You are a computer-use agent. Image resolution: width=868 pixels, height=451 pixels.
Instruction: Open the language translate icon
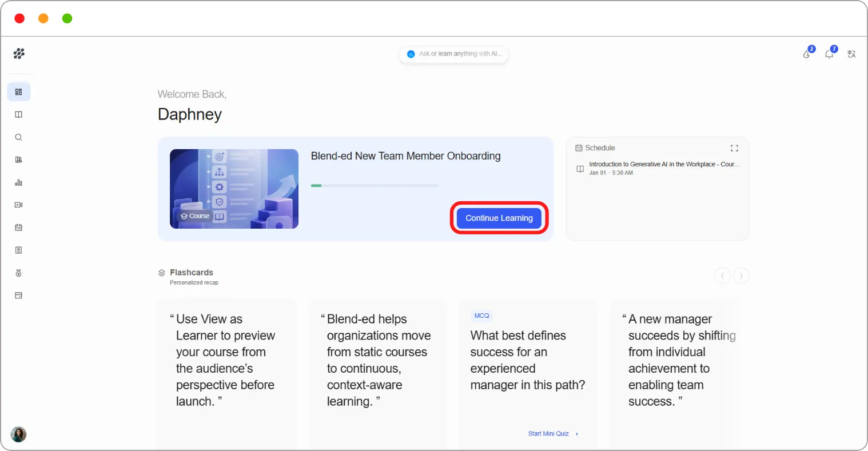tap(851, 54)
